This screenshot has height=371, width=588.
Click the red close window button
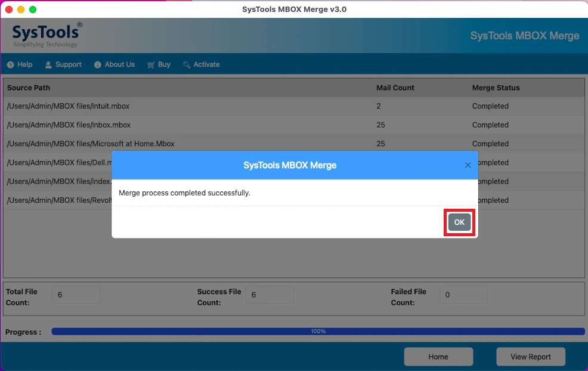[9, 10]
